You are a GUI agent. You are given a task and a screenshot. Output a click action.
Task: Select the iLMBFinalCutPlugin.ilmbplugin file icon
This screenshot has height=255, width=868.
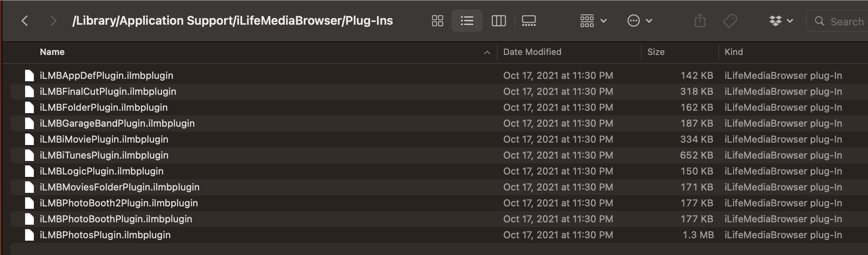29,92
